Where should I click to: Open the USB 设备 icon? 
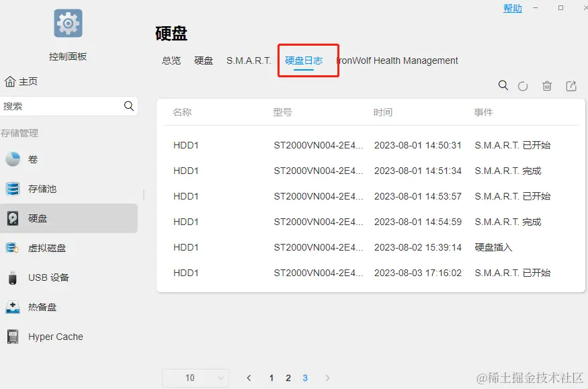(12, 277)
